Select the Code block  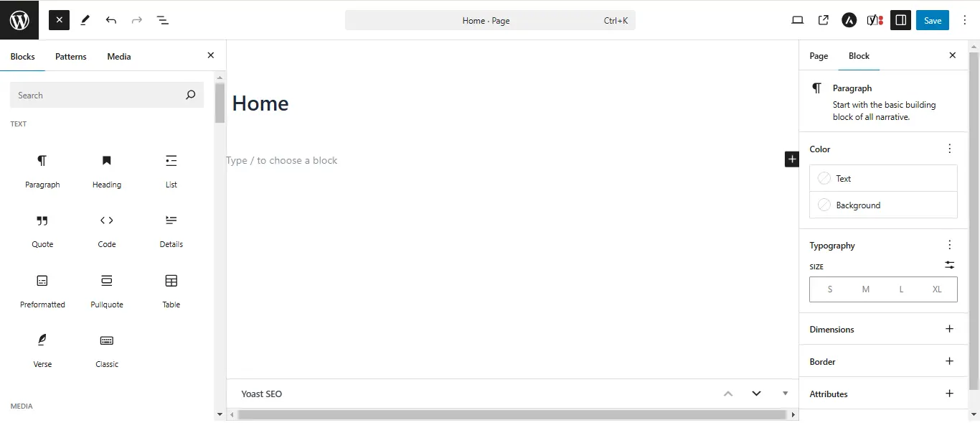pyautogui.click(x=106, y=231)
